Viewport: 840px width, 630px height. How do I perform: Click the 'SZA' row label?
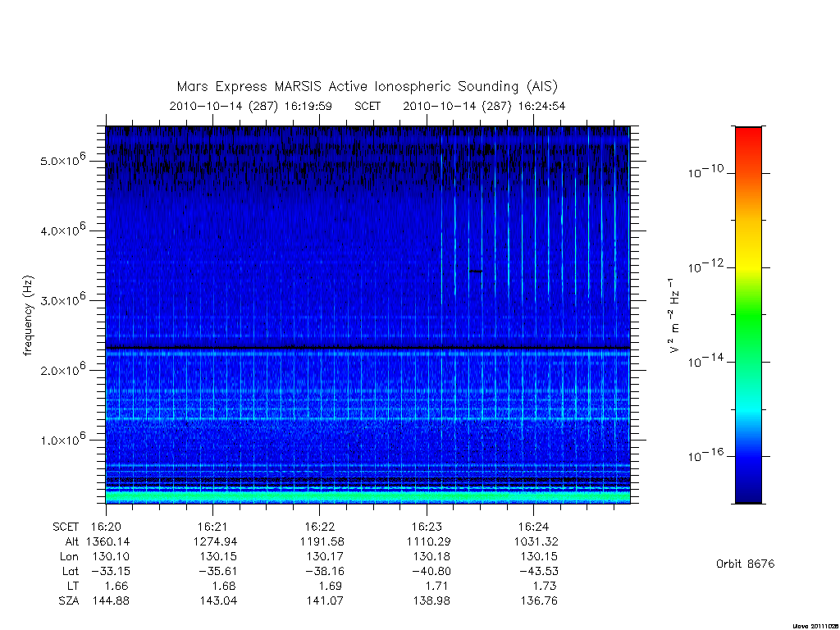(x=69, y=601)
